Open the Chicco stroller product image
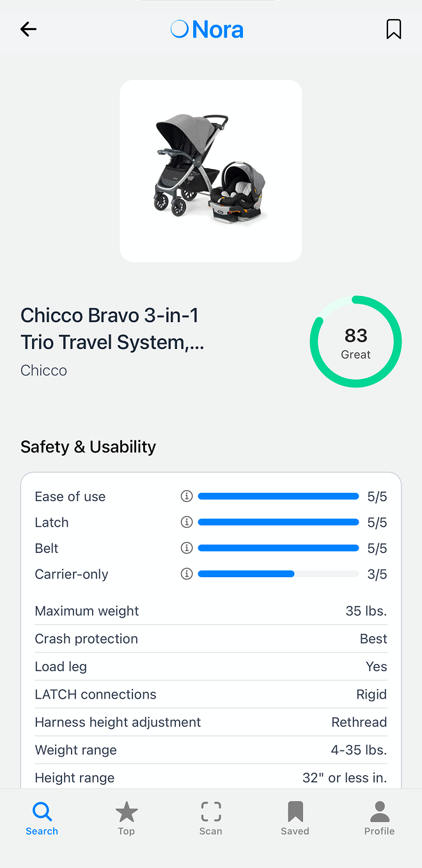Viewport: 422px width, 868px height. [211, 171]
